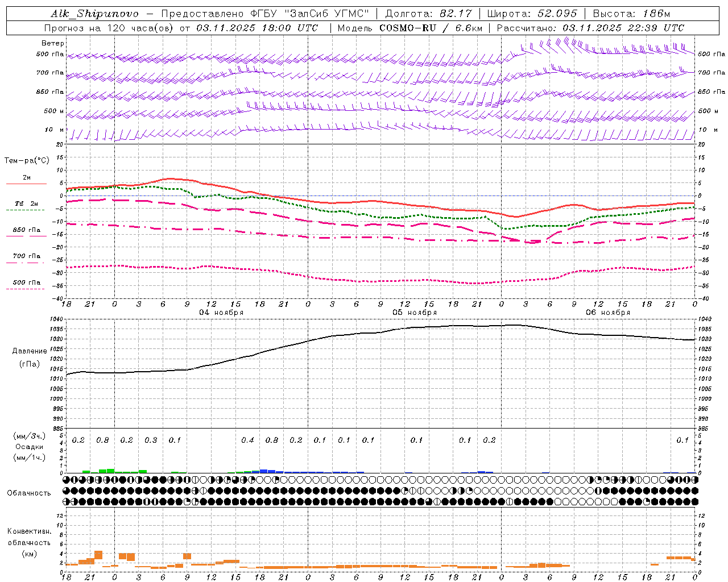Click the 'Широта: 52.095' header field
Screen dimensions: 728x582
coord(532,14)
